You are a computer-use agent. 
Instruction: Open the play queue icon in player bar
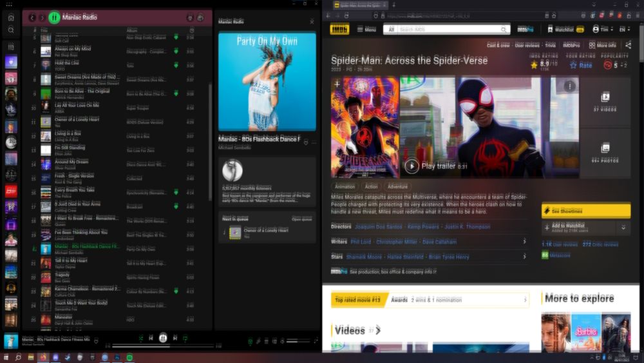click(x=266, y=341)
